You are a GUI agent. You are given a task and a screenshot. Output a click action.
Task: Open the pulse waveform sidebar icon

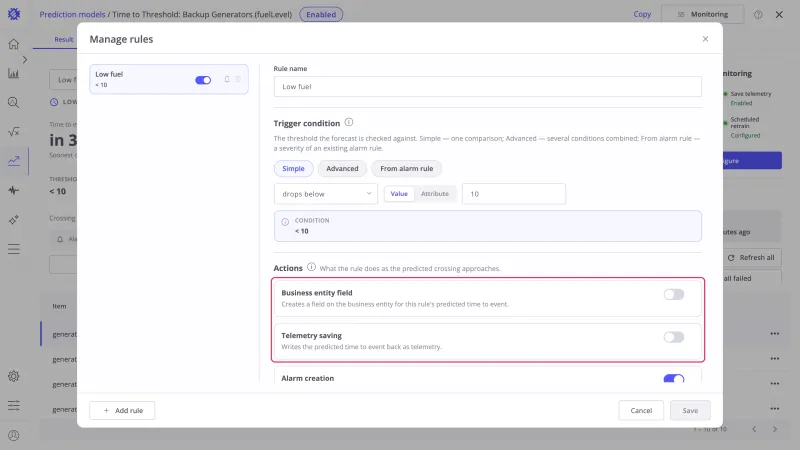pos(14,190)
